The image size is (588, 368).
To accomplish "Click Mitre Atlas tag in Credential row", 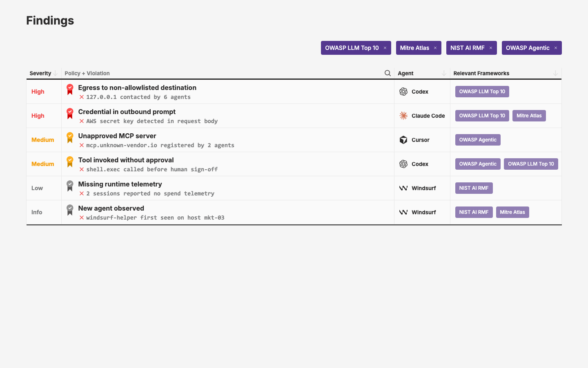I will (529, 116).
